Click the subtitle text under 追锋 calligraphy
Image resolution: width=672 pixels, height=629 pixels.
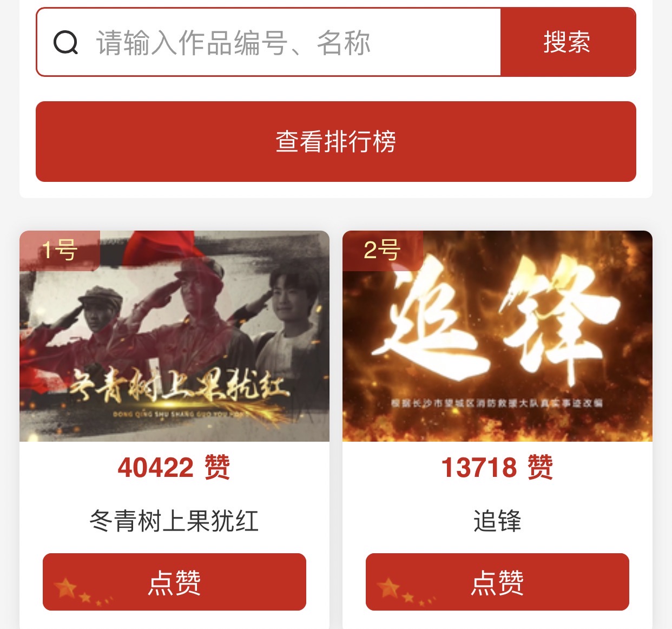pos(497,403)
